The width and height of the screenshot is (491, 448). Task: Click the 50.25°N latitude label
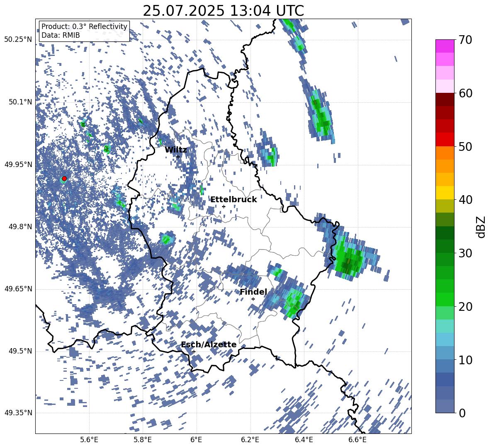point(18,40)
